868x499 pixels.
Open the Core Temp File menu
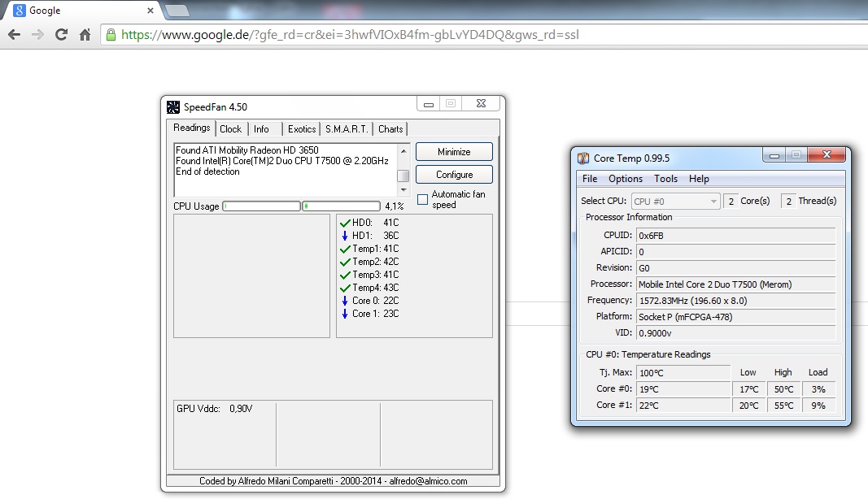(x=590, y=179)
